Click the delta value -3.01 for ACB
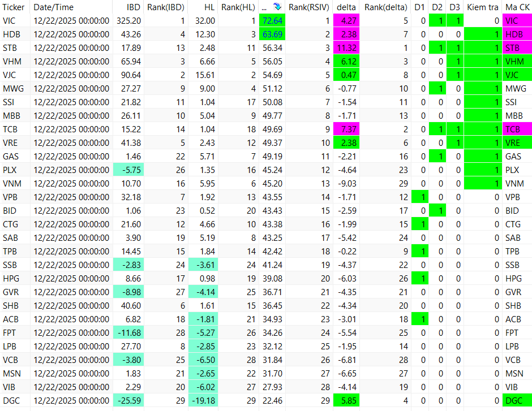Screen dimensions: 532x411 [346, 319]
